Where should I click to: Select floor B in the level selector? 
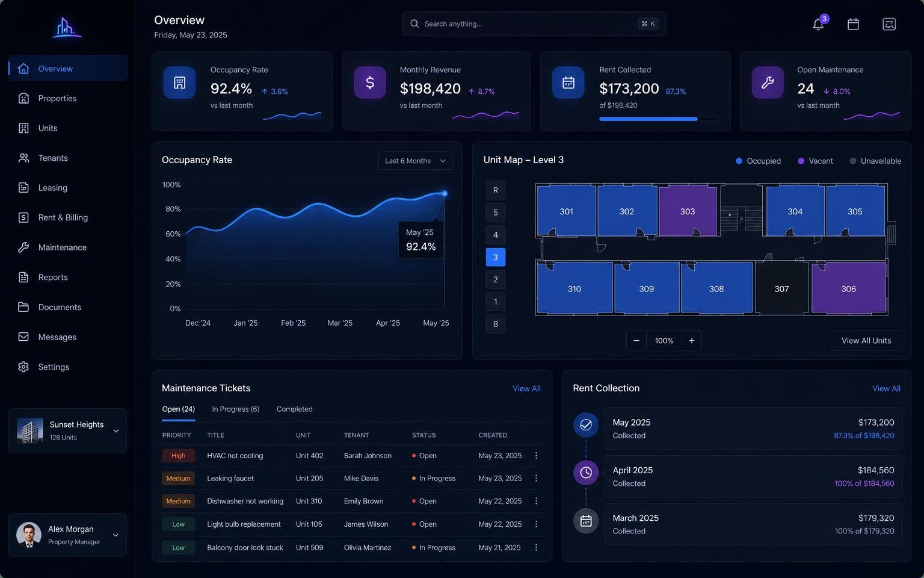pyautogui.click(x=496, y=324)
